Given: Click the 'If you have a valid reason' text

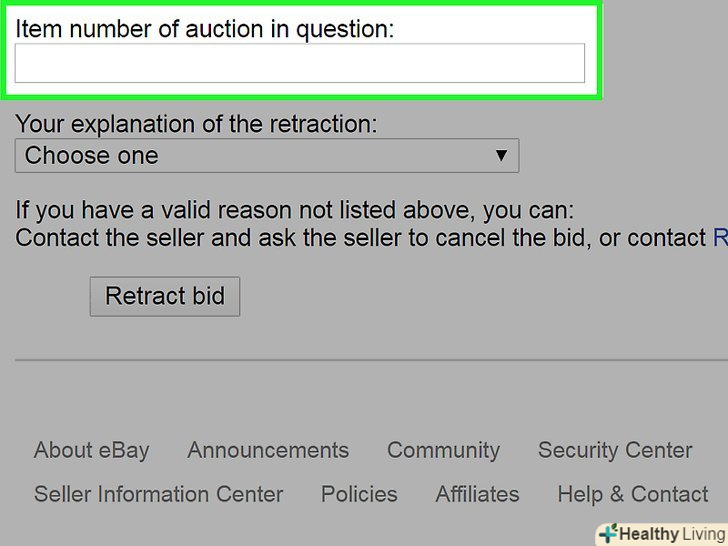Looking at the screenshot, I should (295, 211).
